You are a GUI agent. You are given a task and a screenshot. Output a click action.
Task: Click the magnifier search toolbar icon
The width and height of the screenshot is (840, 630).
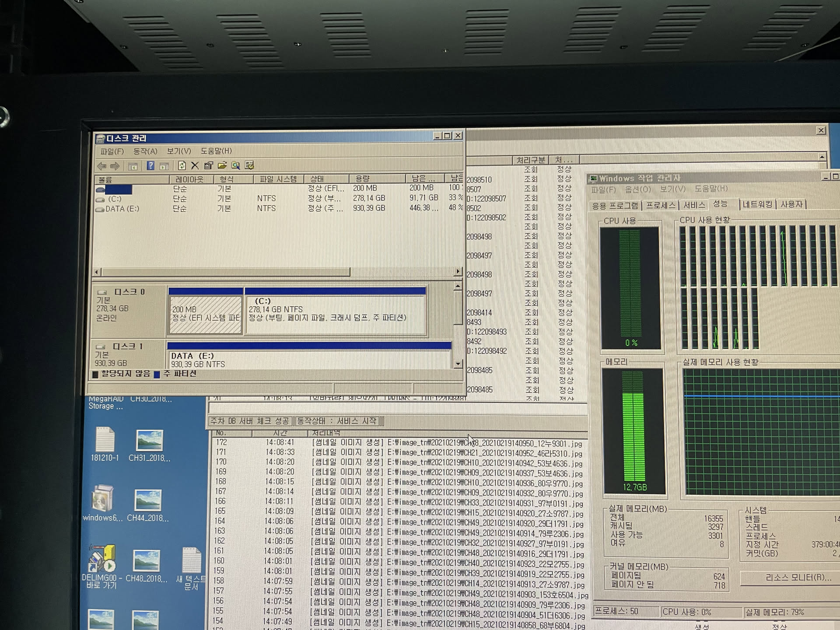coord(236,165)
